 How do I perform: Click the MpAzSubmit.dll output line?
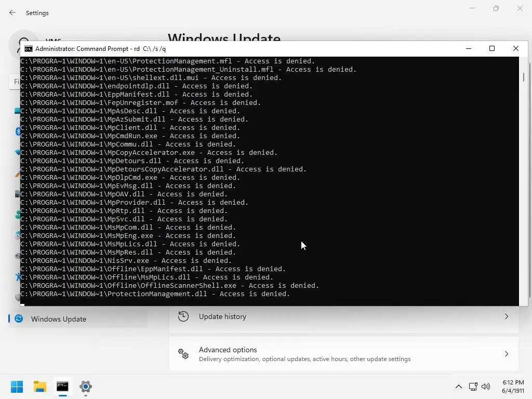(x=135, y=119)
